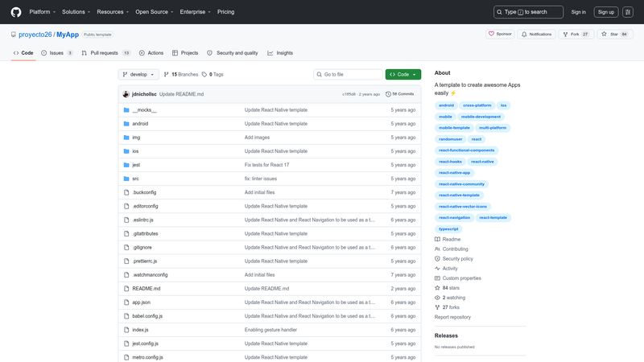644x362 pixels.
Task: Open the 'Fix tests for React 17' commit
Action: [x=267, y=165]
